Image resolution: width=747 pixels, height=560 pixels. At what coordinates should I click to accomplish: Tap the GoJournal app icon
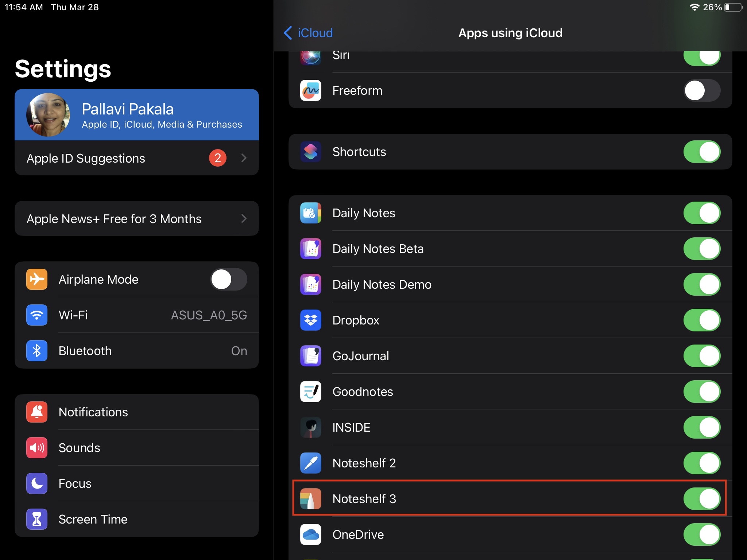click(310, 356)
